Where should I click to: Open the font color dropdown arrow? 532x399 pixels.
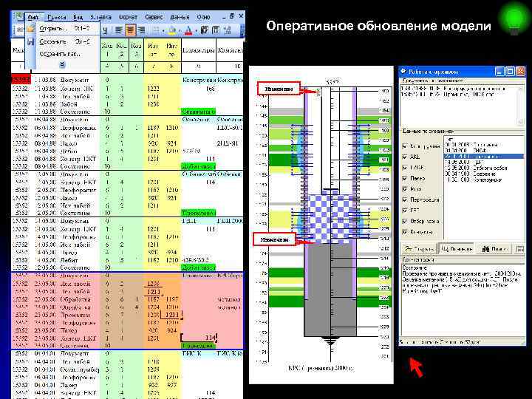[196, 31]
